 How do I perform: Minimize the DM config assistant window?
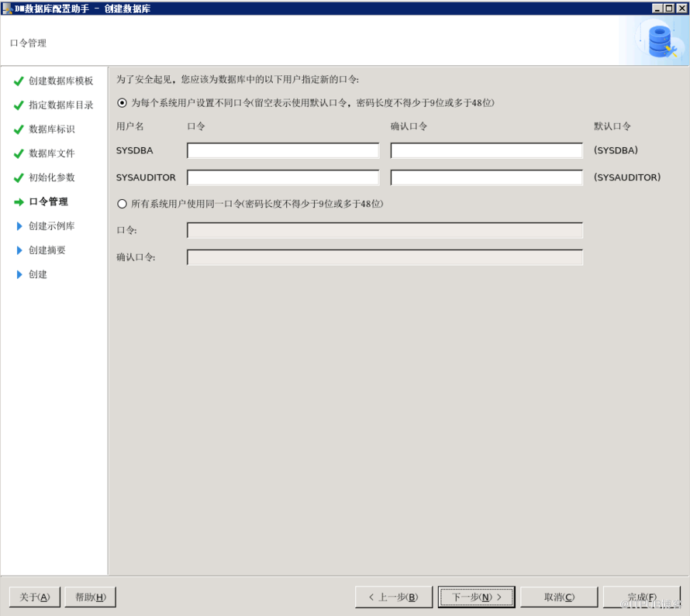coord(657,9)
